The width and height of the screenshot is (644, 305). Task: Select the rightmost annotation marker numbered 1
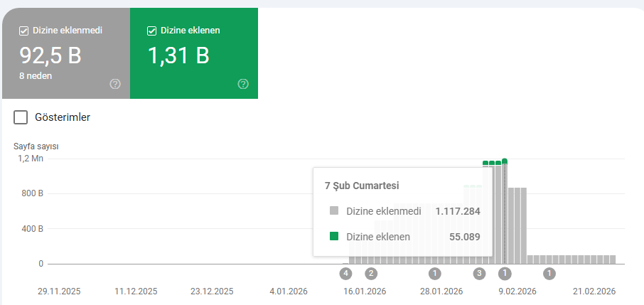[549, 273]
